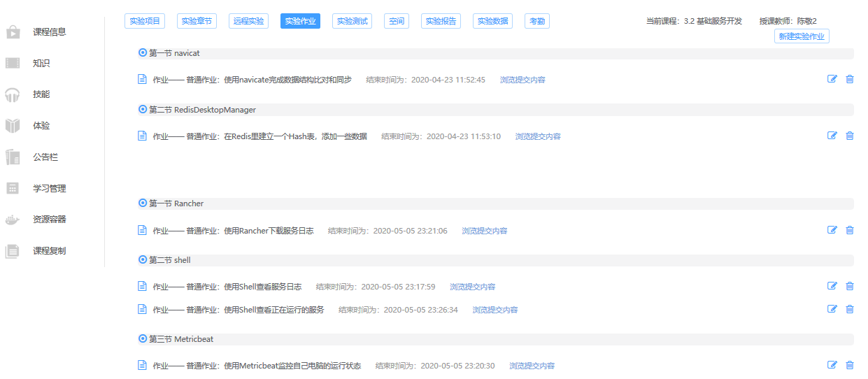The image size is (868, 379).
Task: Click document icon of Rancher homework row
Action: (142, 230)
